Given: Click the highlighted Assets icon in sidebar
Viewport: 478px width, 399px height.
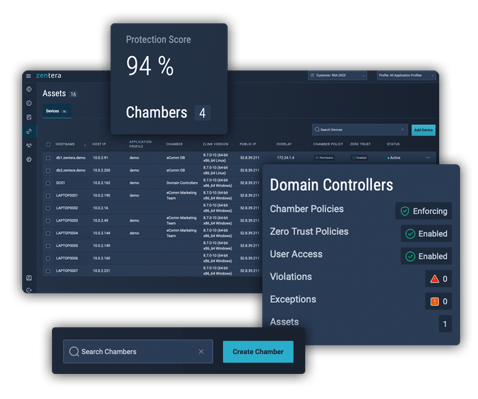Looking at the screenshot, I should (29, 131).
